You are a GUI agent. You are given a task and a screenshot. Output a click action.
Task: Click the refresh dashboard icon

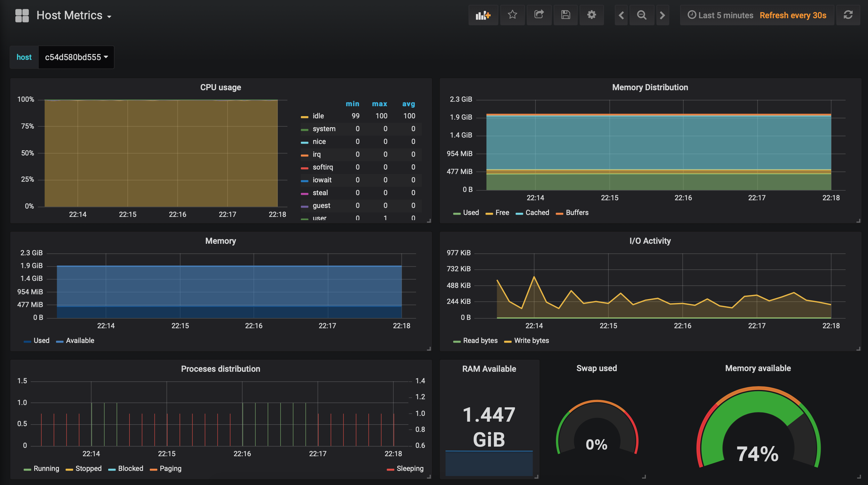[x=848, y=15]
